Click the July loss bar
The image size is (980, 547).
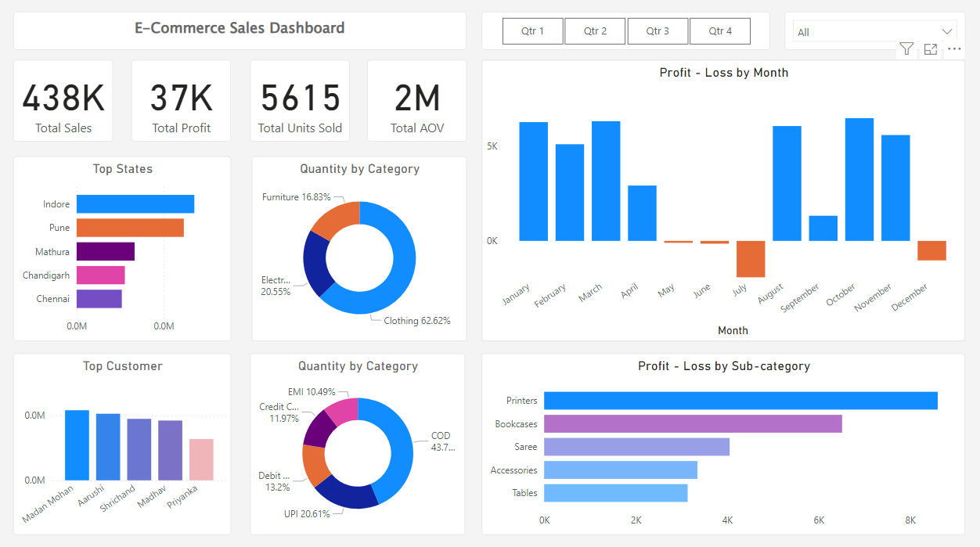(x=751, y=259)
